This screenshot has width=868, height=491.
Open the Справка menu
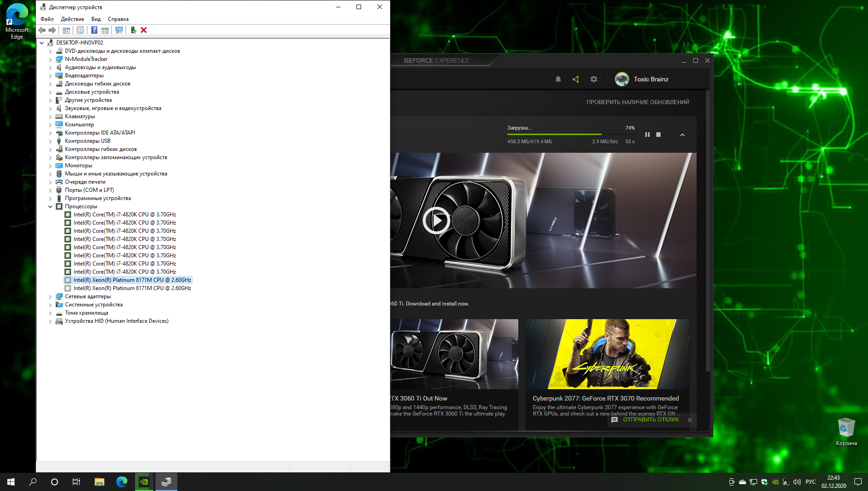pos(118,19)
